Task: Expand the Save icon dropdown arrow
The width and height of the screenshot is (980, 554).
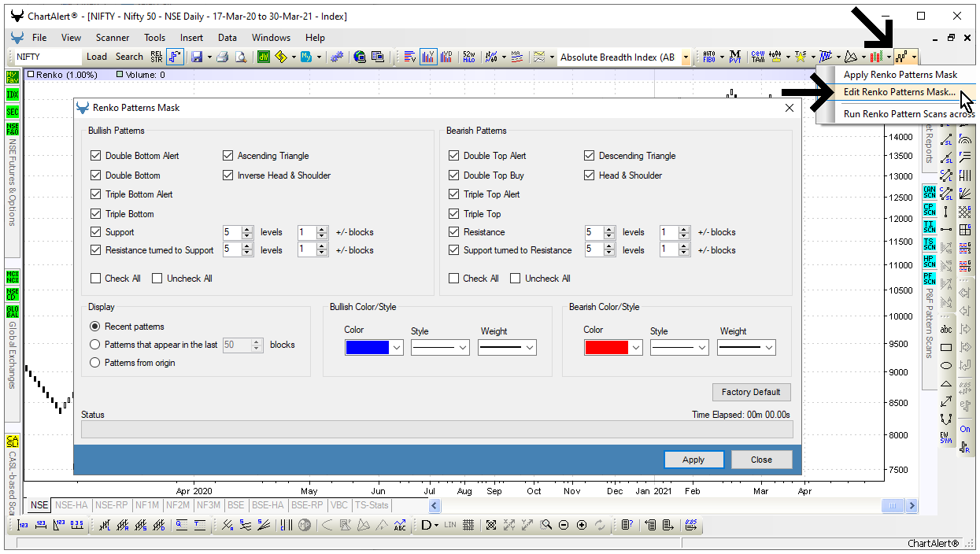Action: coord(209,57)
